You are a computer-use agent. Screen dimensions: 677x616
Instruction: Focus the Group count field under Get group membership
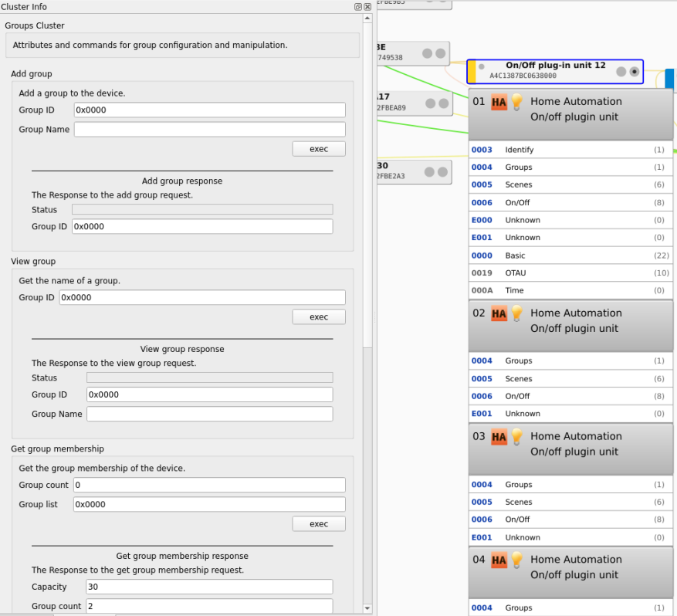point(209,485)
